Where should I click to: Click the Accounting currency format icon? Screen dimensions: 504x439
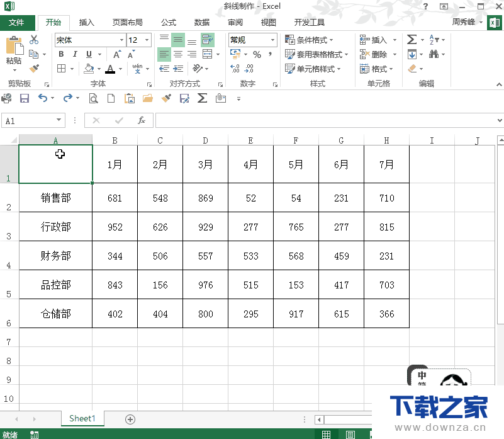tap(235, 54)
